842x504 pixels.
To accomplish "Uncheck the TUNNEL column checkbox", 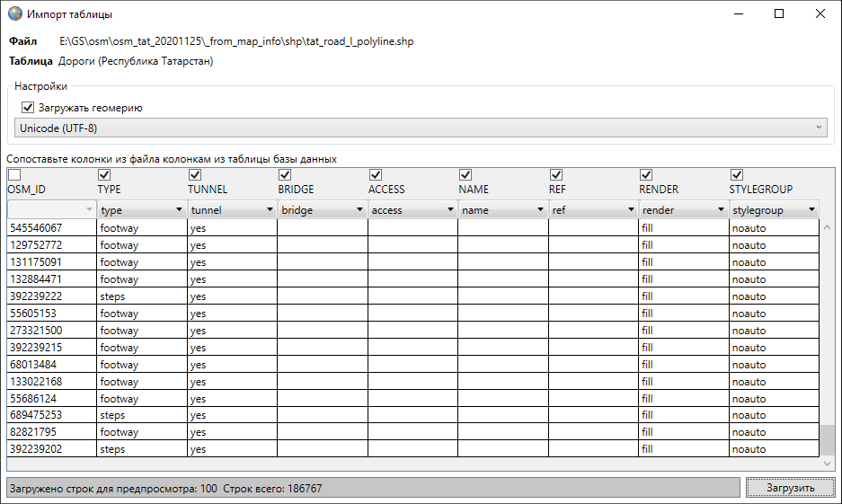I will [195, 175].
